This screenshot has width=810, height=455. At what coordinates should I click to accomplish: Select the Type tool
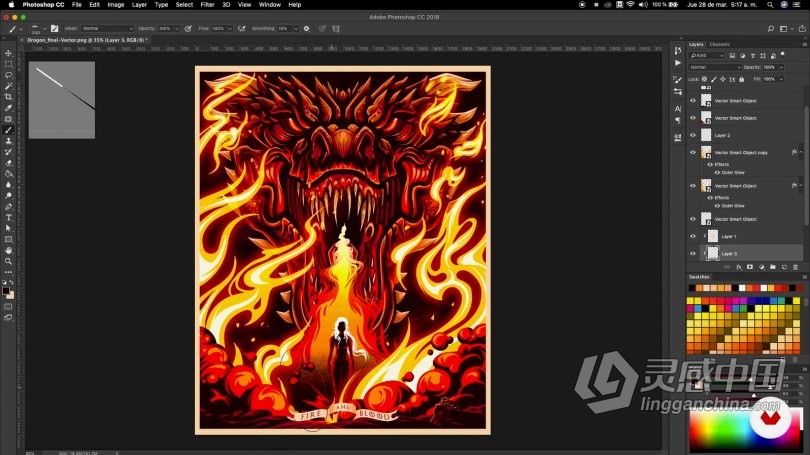[x=8, y=217]
